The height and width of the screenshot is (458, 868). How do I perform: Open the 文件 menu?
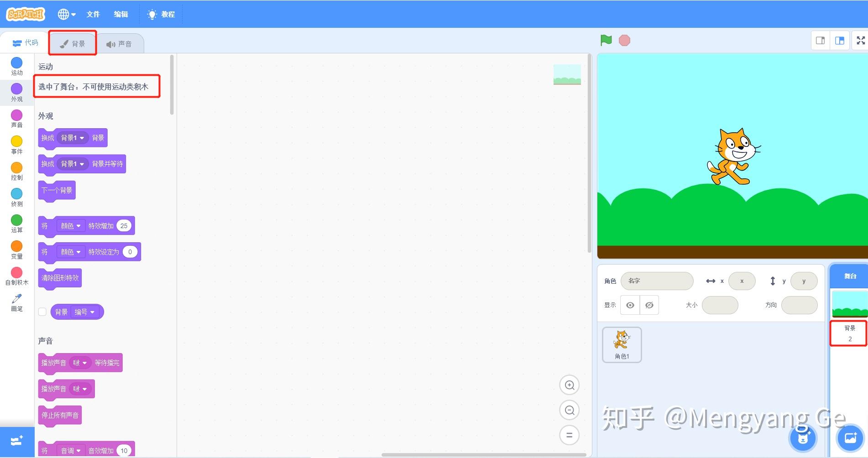[93, 14]
